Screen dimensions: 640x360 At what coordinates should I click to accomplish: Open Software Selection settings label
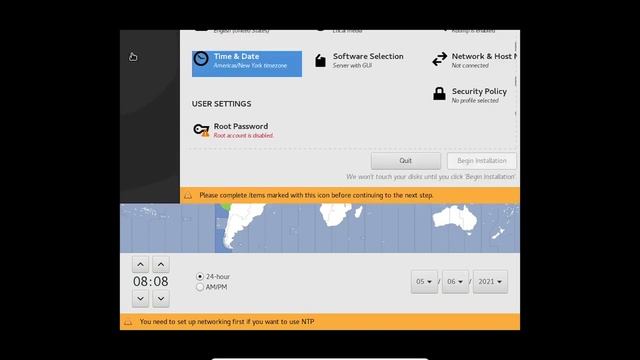tap(368, 56)
